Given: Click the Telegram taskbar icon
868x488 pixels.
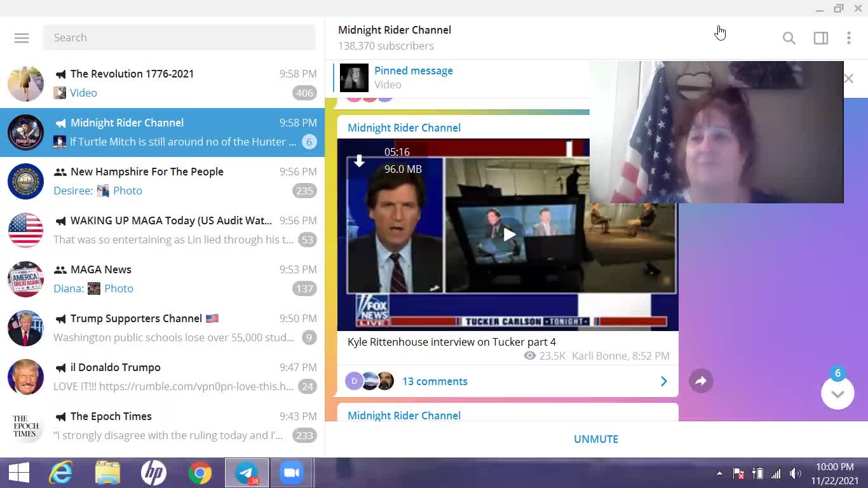Looking at the screenshot, I should tap(247, 473).
